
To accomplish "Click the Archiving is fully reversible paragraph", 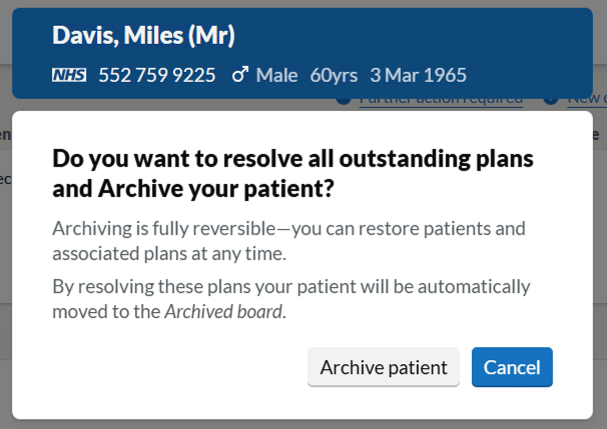I will pos(289,241).
